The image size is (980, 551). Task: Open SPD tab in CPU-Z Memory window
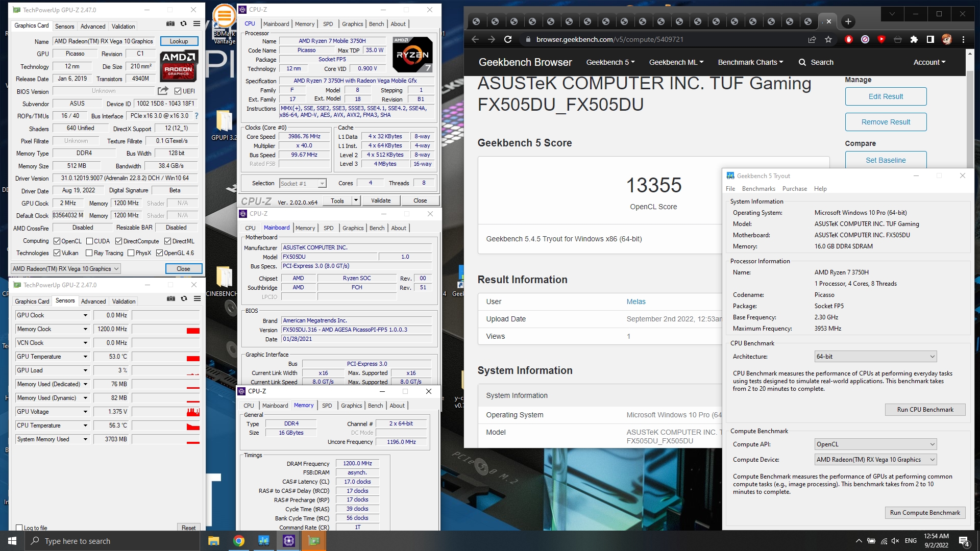[x=327, y=406]
